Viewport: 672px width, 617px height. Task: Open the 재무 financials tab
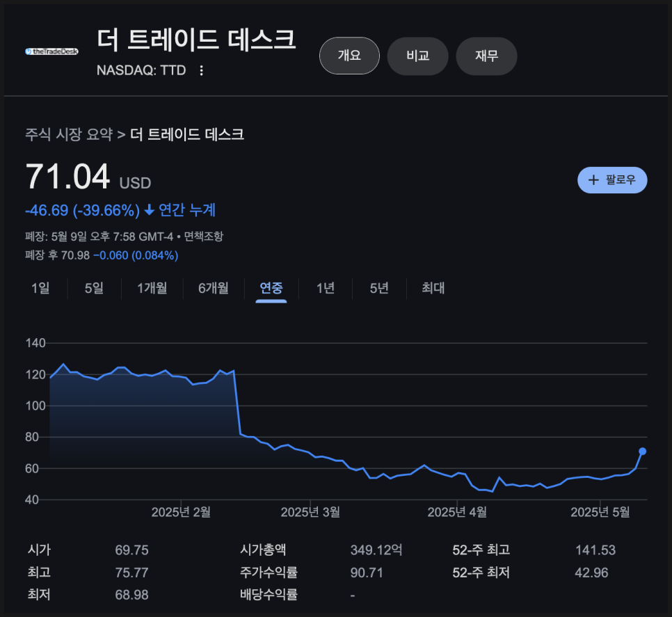[486, 56]
